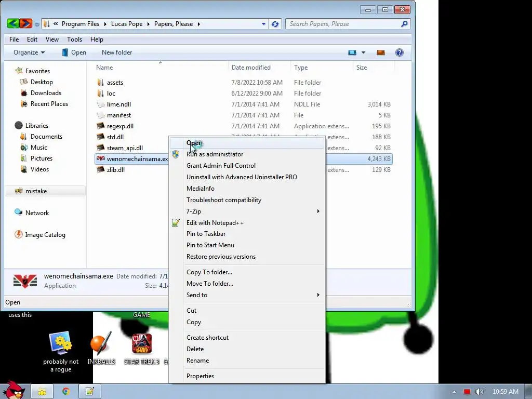Click the change view icon in toolbar
Screen dimensions: 532x399
point(352,52)
